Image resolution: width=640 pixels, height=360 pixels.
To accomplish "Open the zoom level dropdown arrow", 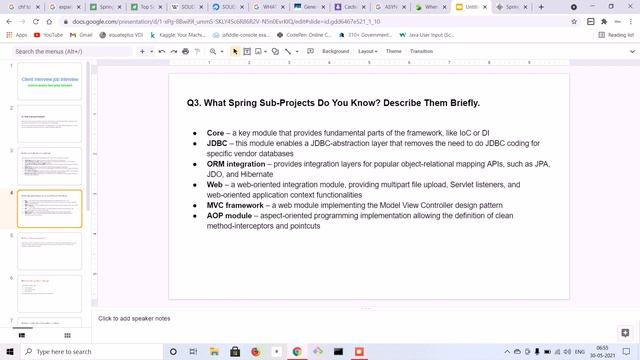I will pos(222,51).
